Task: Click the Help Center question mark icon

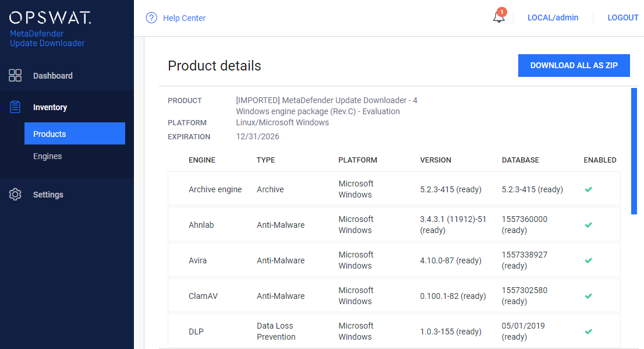Action: click(x=151, y=18)
